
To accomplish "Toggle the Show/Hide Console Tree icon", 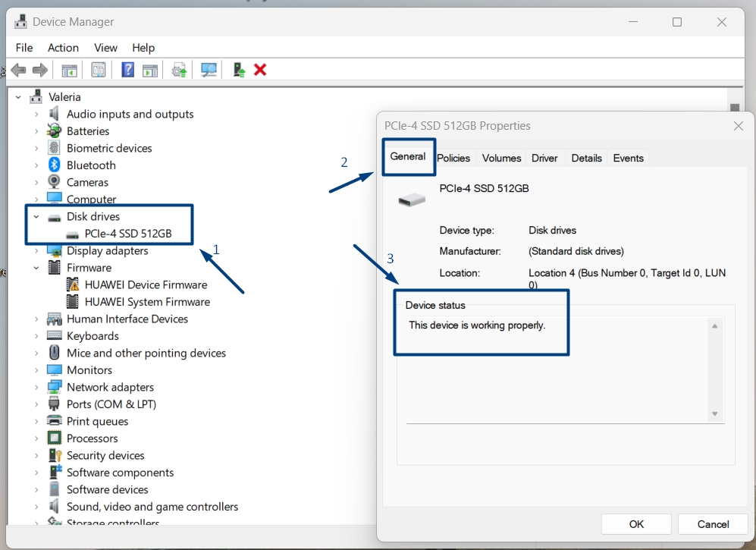I will point(69,70).
